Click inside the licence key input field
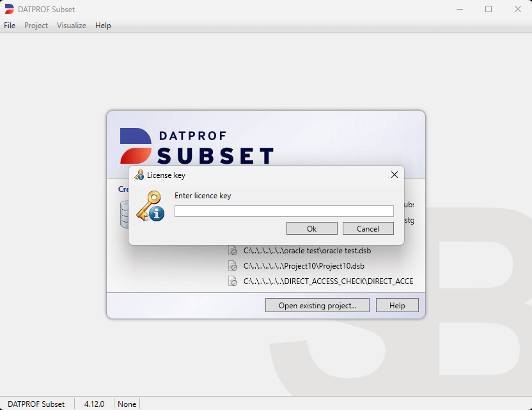Viewport: 532px width, 410px height. pyautogui.click(x=283, y=210)
